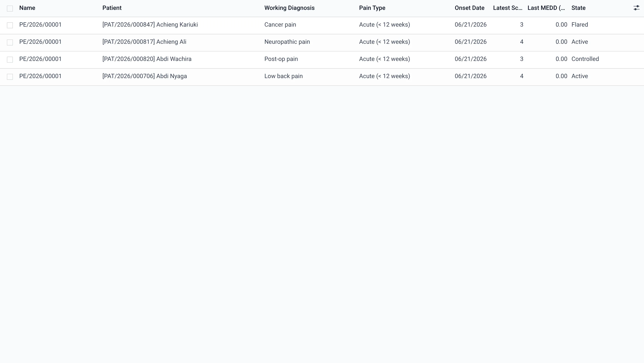
Task: Tick the select-all checkbox in the header
Action: [x=10, y=9]
